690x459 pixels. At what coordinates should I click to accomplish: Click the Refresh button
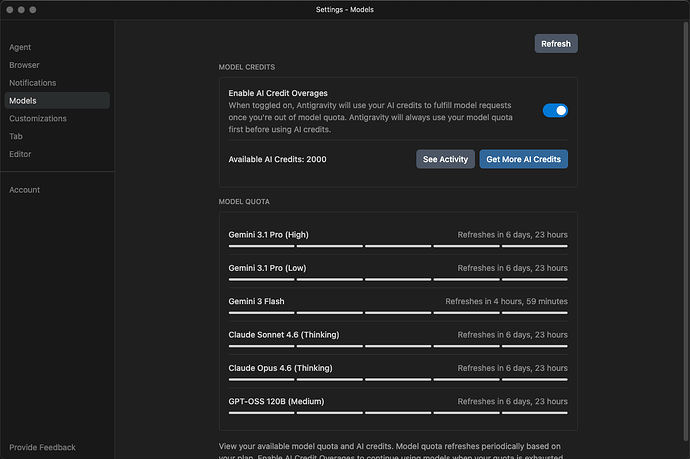[556, 44]
